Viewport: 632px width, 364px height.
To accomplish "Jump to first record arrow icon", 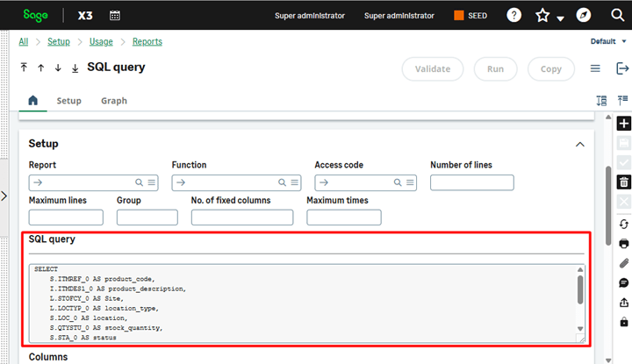I will (x=24, y=68).
